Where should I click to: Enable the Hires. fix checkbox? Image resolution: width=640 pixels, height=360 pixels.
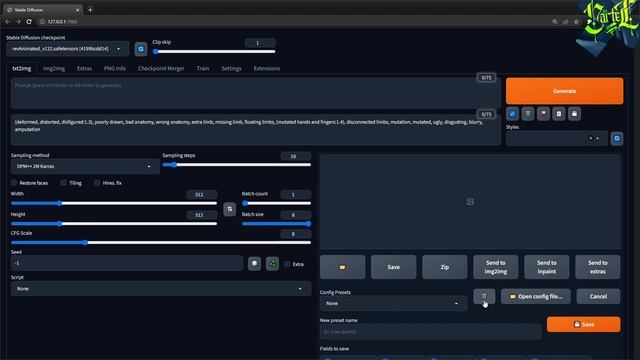point(97,183)
